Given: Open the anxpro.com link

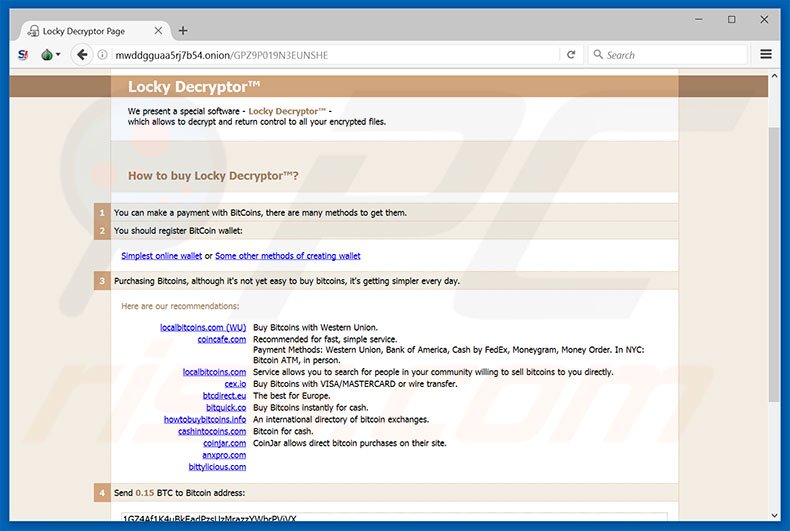Looking at the screenshot, I should coord(224,455).
